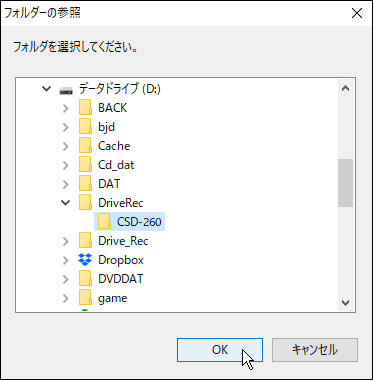
Task: Select the Dropbox folder name
Action: [121, 260]
